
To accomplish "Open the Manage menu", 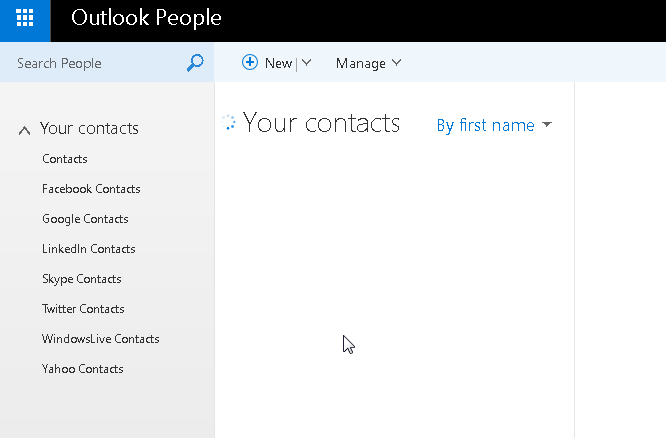I will pyautogui.click(x=368, y=63).
